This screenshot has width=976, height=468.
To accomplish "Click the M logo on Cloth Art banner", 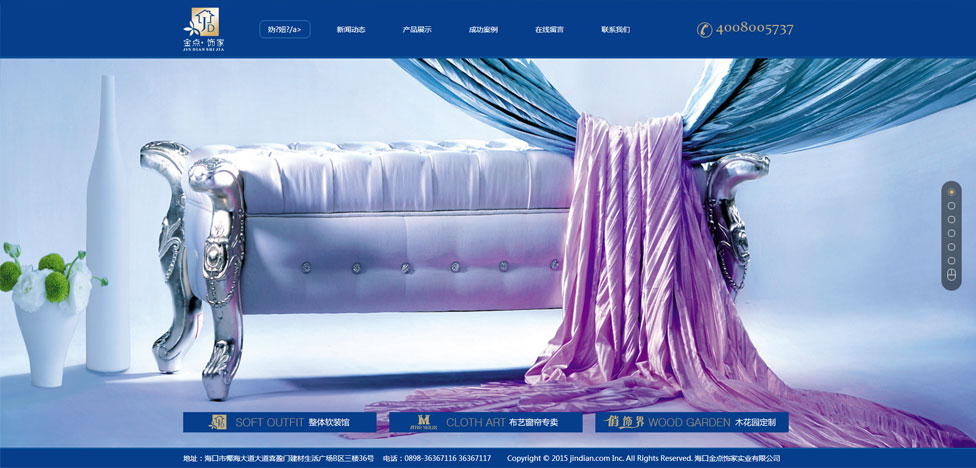I will (x=423, y=423).
